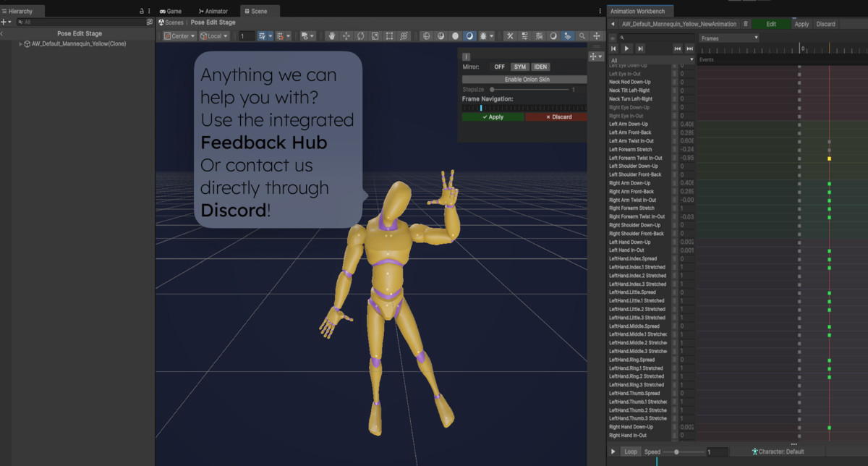Step to next frame in workbench

pyautogui.click(x=640, y=48)
